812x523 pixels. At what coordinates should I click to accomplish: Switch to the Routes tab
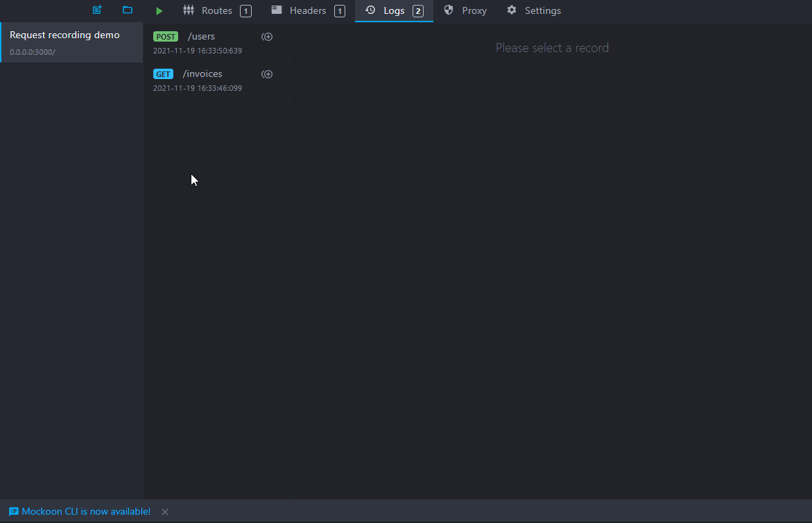pyautogui.click(x=216, y=11)
